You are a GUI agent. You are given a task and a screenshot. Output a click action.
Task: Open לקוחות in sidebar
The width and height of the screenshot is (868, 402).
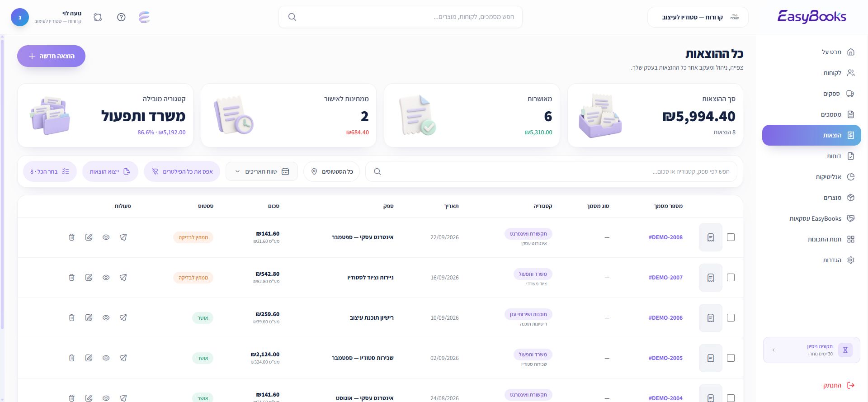tap(811, 73)
